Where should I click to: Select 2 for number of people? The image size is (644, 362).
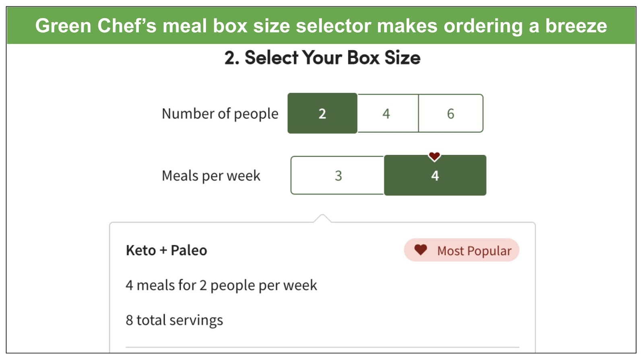pos(322,113)
